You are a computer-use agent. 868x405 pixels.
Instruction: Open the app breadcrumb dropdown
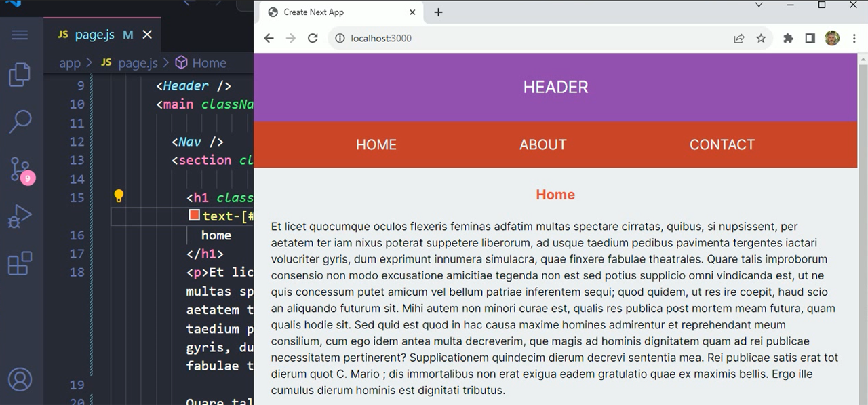coord(70,62)
